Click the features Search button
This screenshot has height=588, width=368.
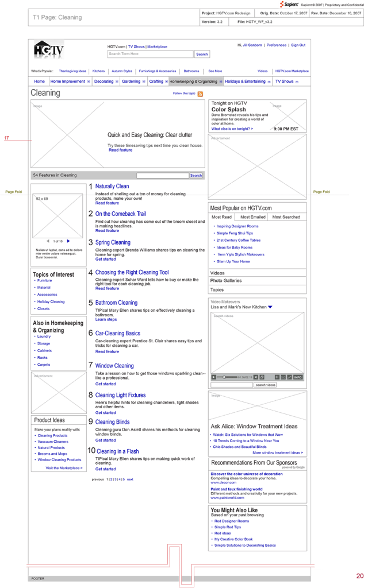[195, 175]
